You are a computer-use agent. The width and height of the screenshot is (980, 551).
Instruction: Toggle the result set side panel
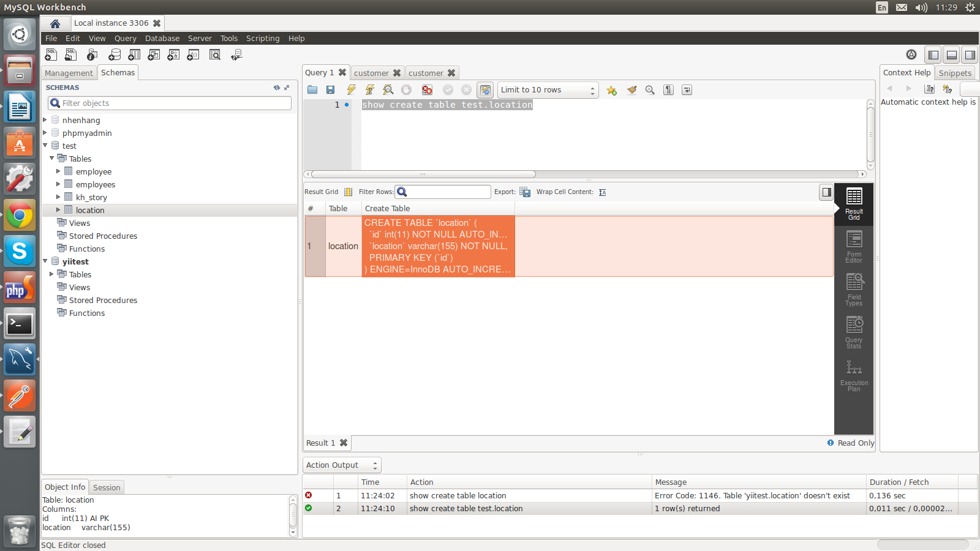point(826,192)
